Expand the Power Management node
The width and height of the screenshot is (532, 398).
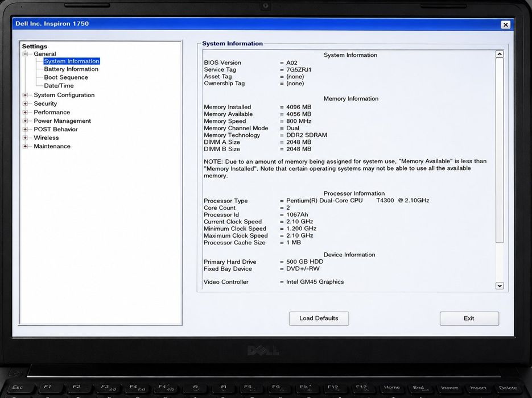(x=25, y=121)
